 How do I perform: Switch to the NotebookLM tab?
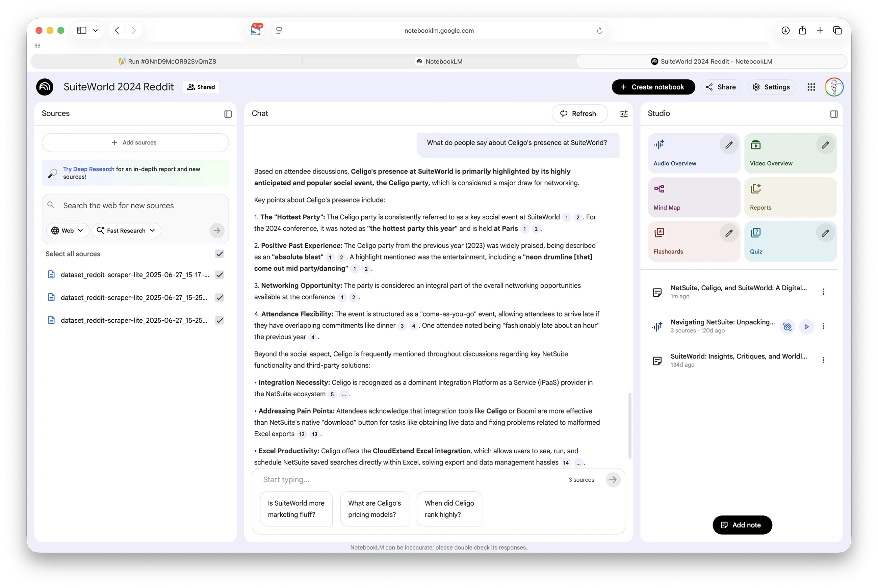click(439, 61)
